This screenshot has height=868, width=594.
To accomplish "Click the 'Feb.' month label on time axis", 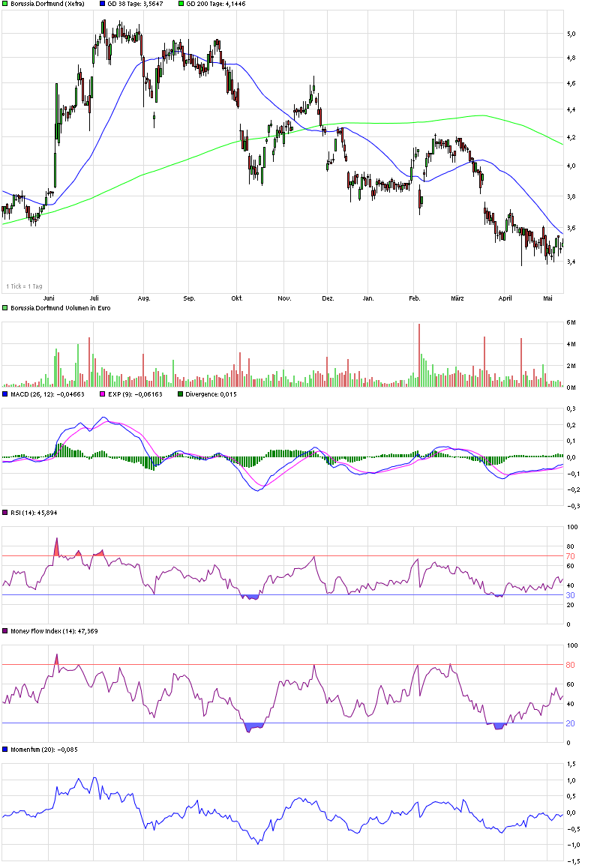I will [x=415, y=298].
